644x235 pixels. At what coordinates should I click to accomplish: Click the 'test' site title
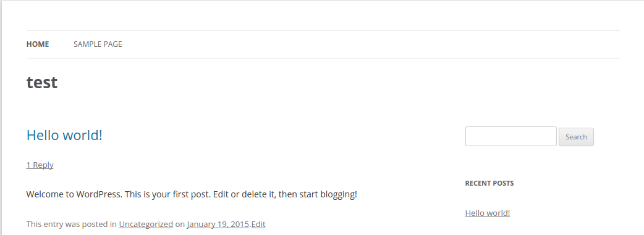tap(42, 83)
